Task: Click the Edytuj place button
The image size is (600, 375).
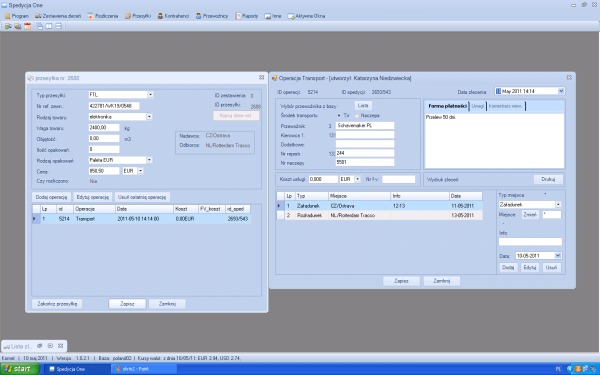Action: pyautogui.click(x=530, y=267)
